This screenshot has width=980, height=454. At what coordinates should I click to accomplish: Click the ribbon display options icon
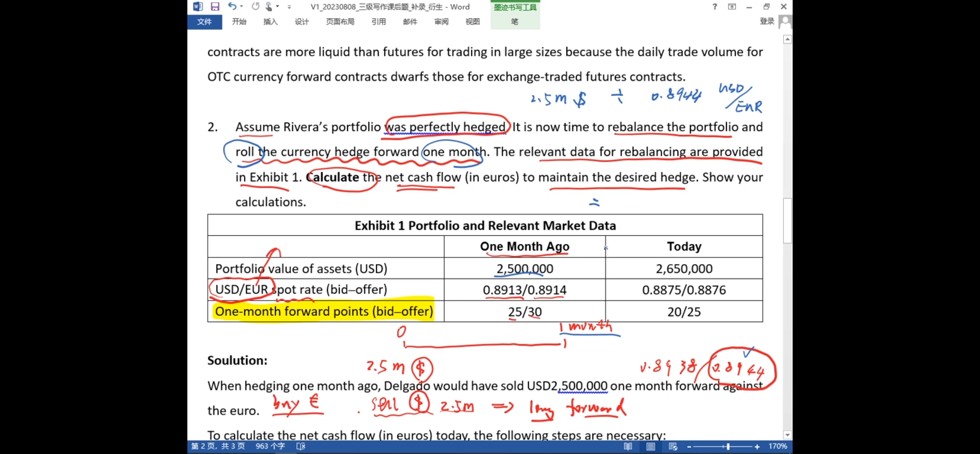pos(731,6)
